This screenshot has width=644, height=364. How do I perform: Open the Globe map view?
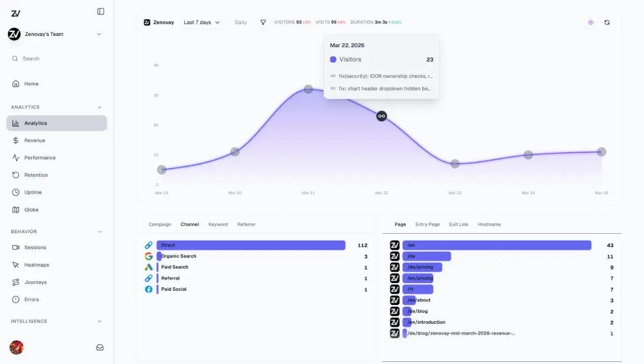coord(56,210)
